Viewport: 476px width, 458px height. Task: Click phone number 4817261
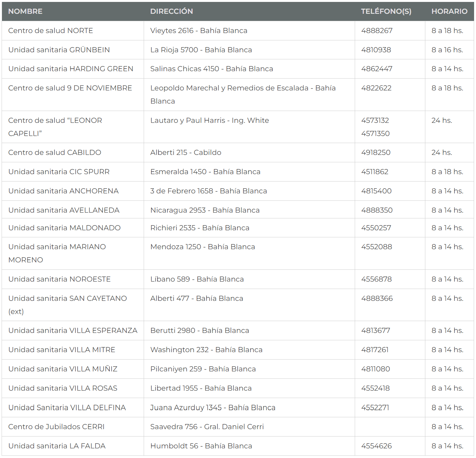point(375,350)
